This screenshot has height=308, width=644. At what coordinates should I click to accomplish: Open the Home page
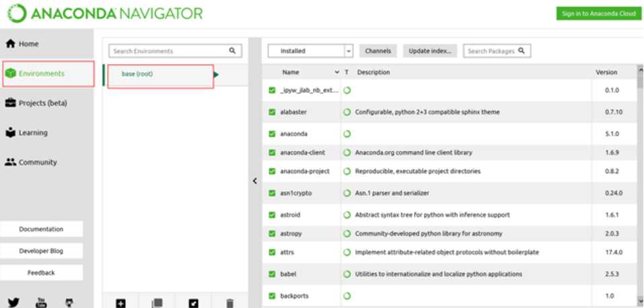coord(23,44)
